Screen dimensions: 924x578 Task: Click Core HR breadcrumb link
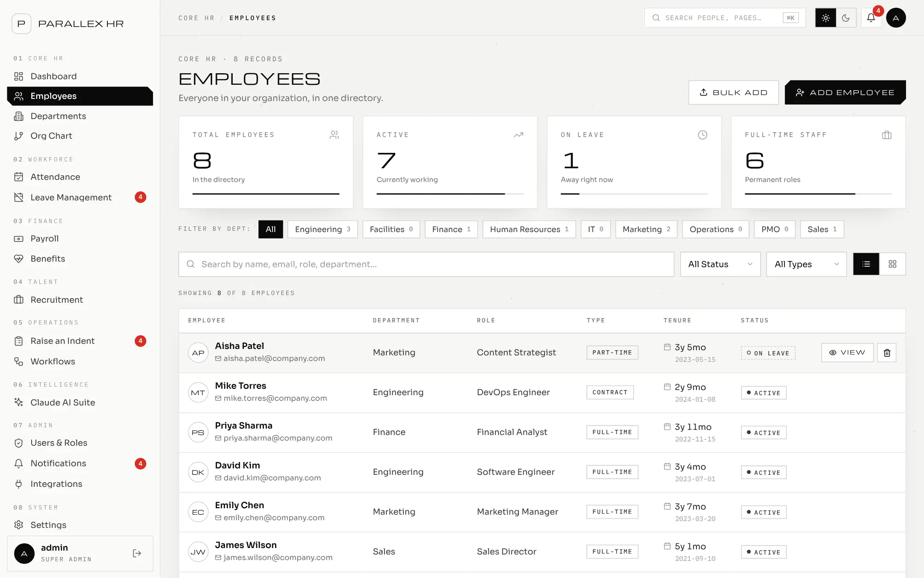pyautogui.click(x=196, y=18)
